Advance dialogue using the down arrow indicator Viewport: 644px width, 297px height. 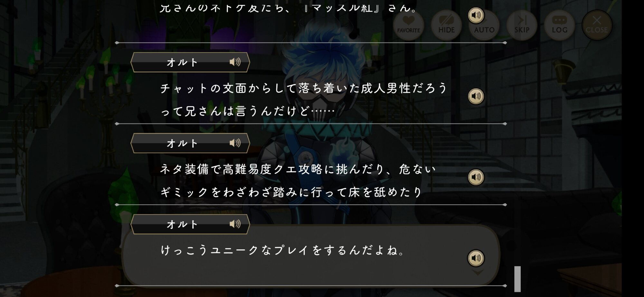(478, 273)
